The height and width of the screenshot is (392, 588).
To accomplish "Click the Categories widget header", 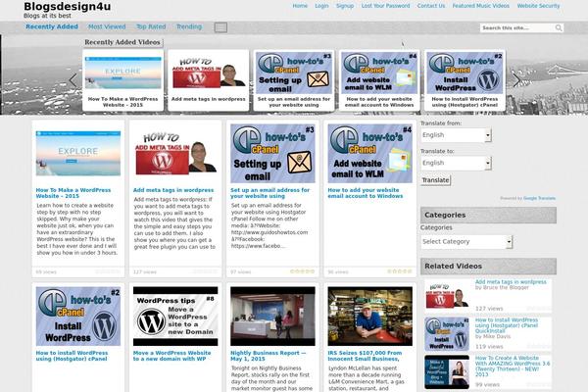I will coord(488,215).
